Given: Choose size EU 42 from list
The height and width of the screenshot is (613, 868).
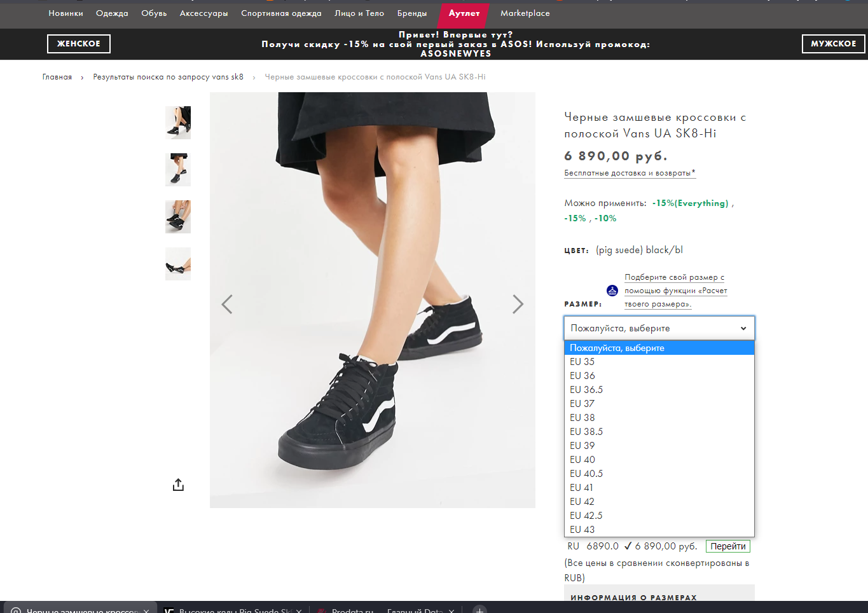Looking at the screenshot, I should tap(582, 502).
